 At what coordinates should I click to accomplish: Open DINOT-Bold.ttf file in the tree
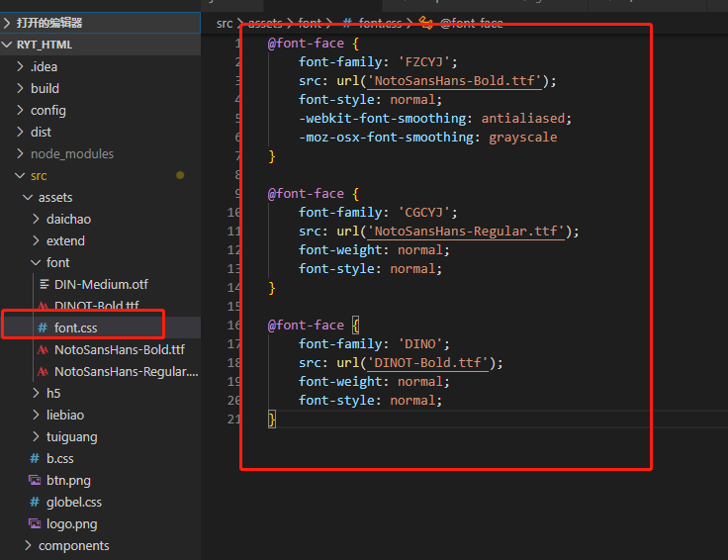97,306
